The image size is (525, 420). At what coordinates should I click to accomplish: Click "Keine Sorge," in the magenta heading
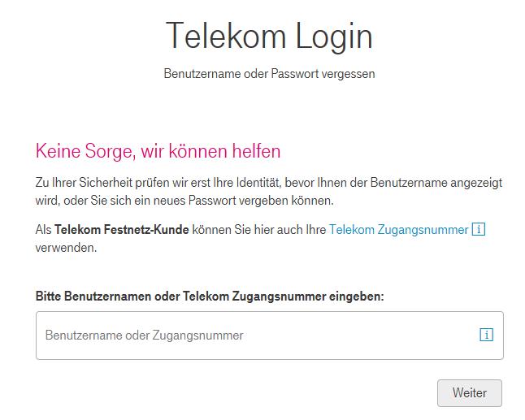tap(85, 151)
